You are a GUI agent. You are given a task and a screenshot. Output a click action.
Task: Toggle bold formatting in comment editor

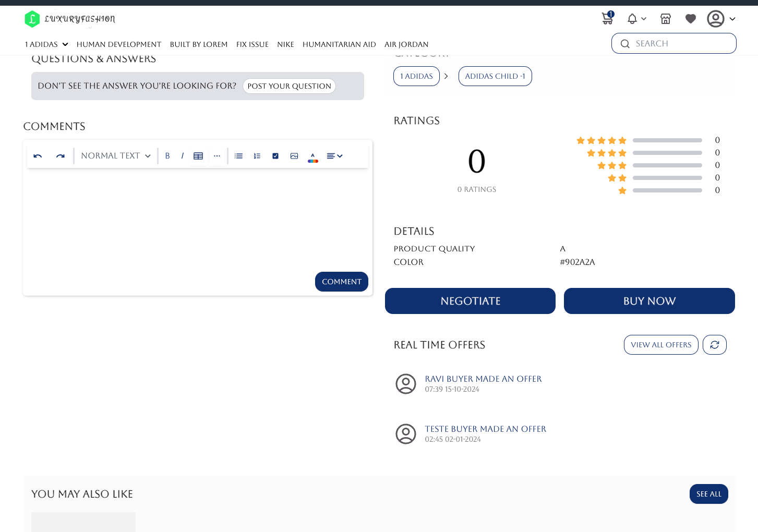coord(167,156)
